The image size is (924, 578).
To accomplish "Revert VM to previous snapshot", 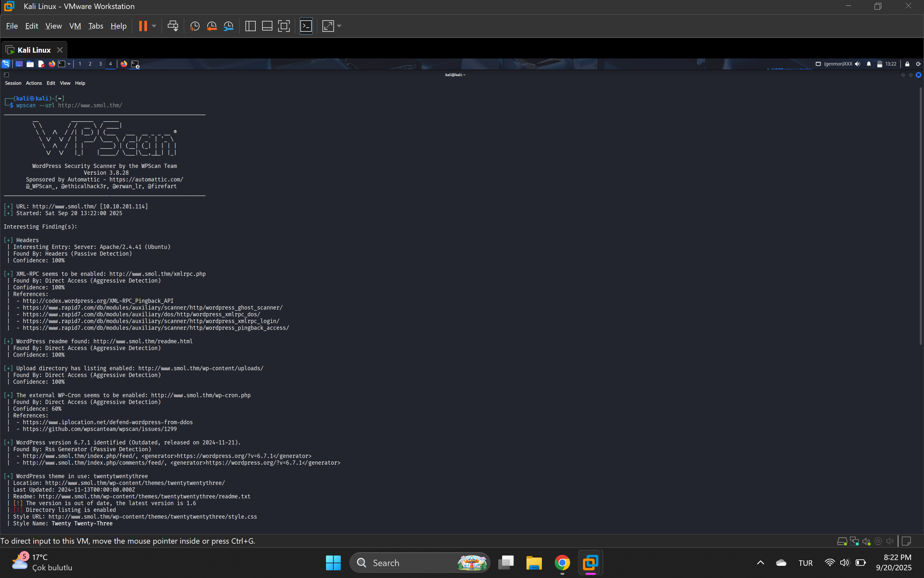I will pos(211,26).
